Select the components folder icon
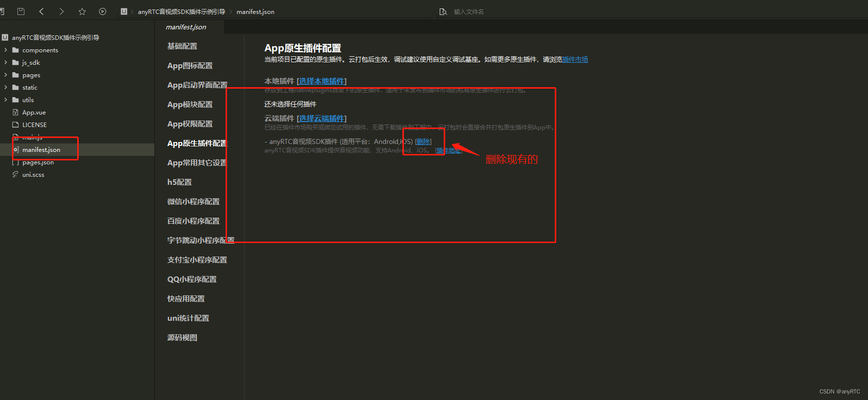Screen dimensions: 868x400 point(15,50)
